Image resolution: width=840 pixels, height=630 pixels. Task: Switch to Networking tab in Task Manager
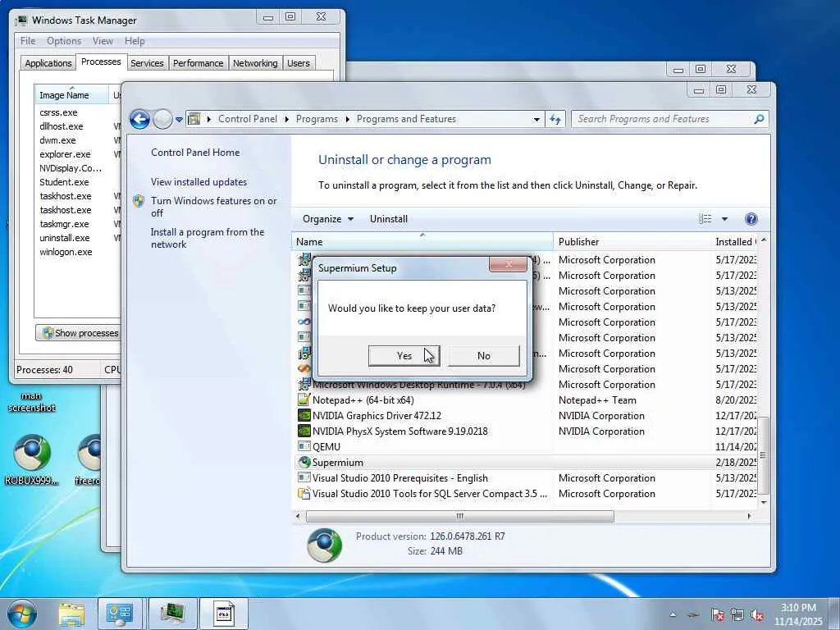pyautogui.click(x=255, y=62)
